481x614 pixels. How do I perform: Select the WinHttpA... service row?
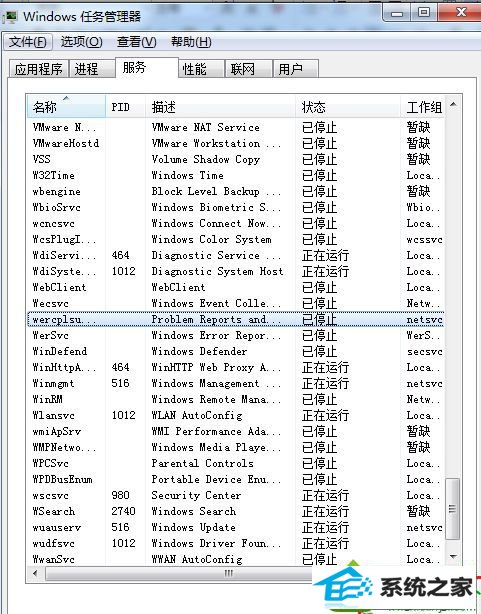tap(236, 368)
